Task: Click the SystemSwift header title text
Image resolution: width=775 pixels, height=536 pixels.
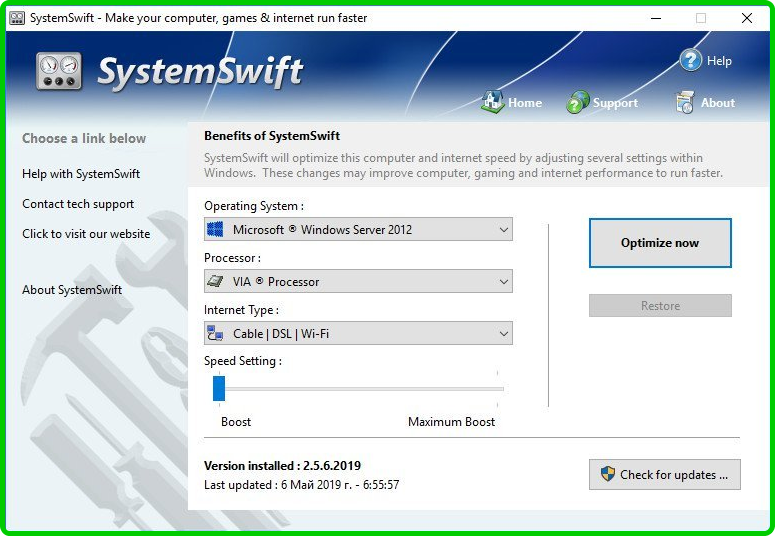Action: [200, 72]
